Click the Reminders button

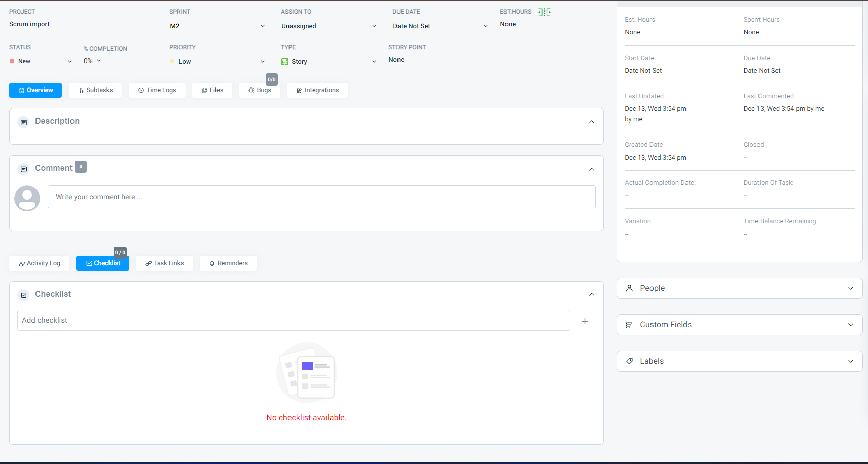228,263
